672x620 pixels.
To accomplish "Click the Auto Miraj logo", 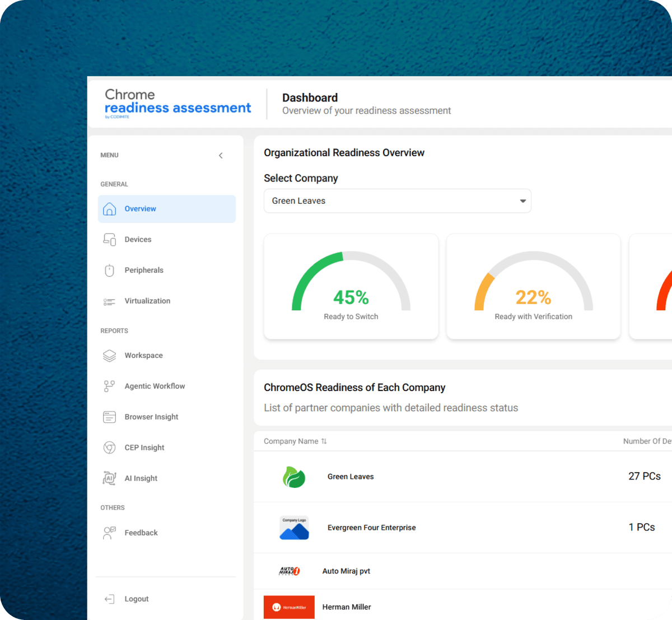I will (290, 571).
